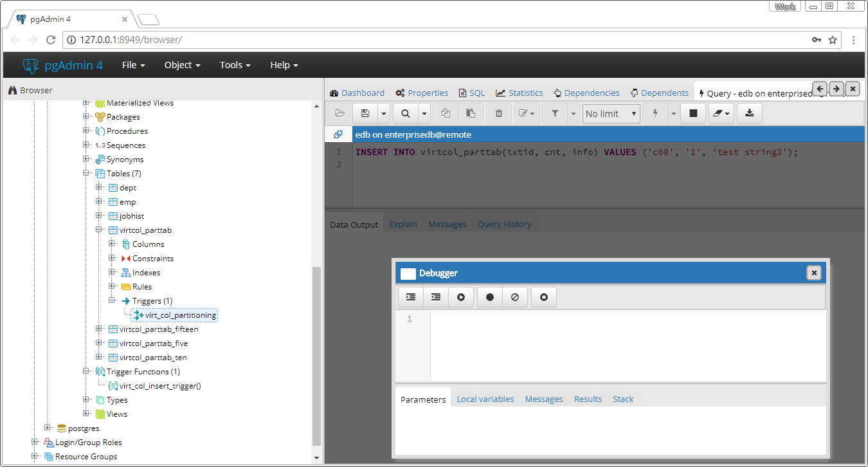
Task: Open the Filter options dropdown arrow
Action: pyautogui.click(x=573, y=114)
